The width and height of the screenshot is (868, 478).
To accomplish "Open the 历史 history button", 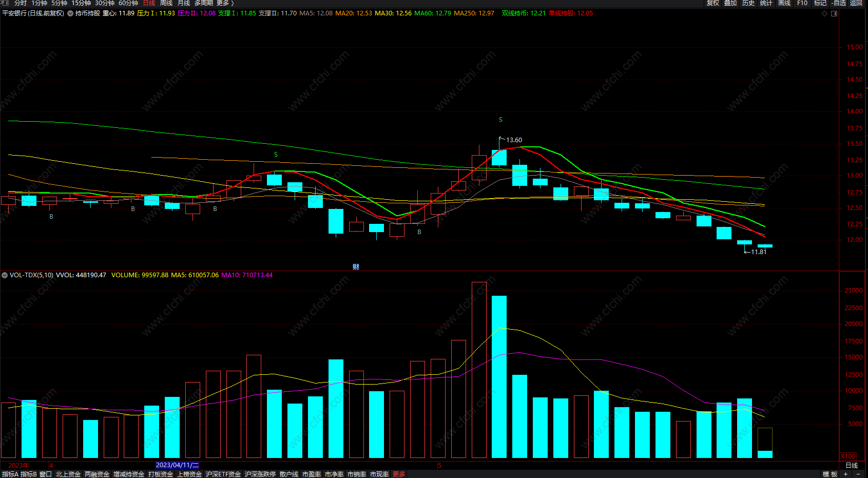I will [x=748, y=3].
